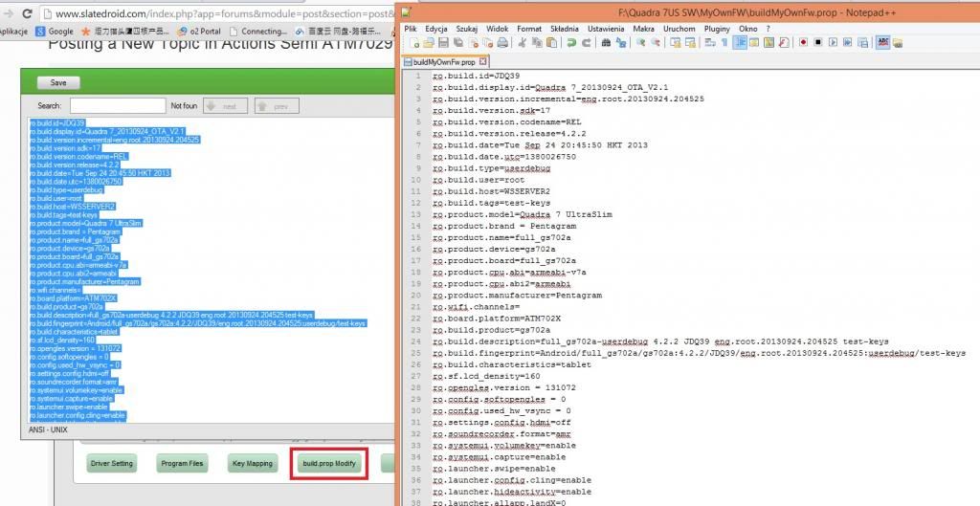Viewport: 980px width, 506px height.
Task: Cut selection with the scissors icon
Action: (x=522, y=42)
